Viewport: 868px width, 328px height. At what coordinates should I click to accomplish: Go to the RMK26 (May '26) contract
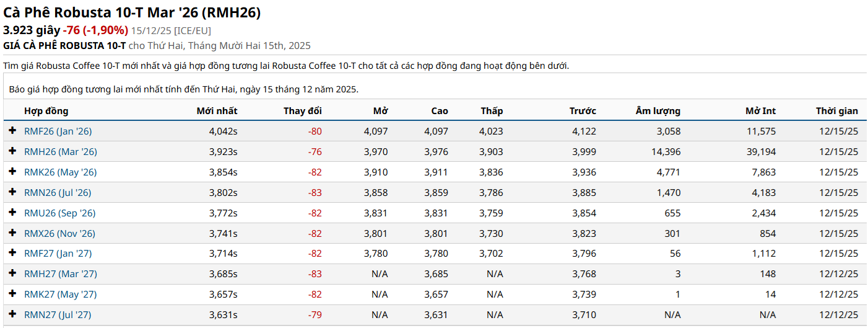pos(60,172)
